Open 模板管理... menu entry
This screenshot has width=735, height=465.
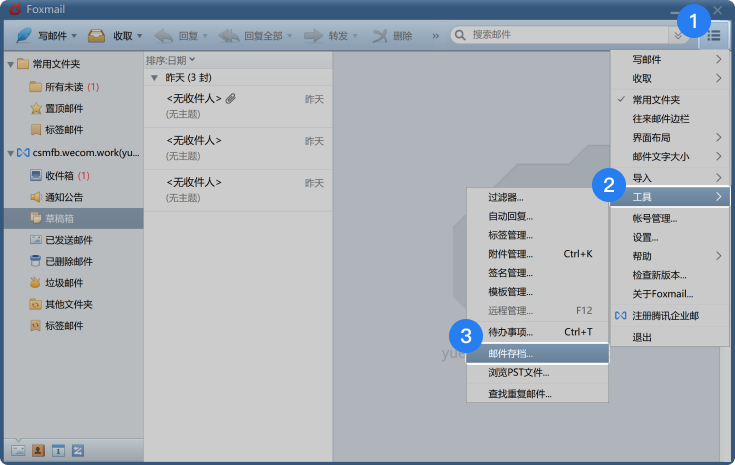click(537, 292)
